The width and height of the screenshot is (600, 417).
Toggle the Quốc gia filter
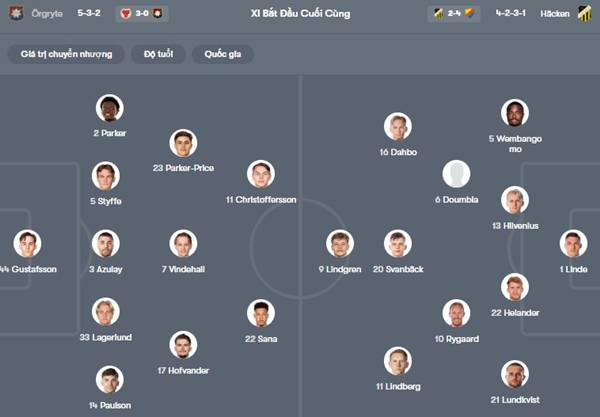coord(223,54)
